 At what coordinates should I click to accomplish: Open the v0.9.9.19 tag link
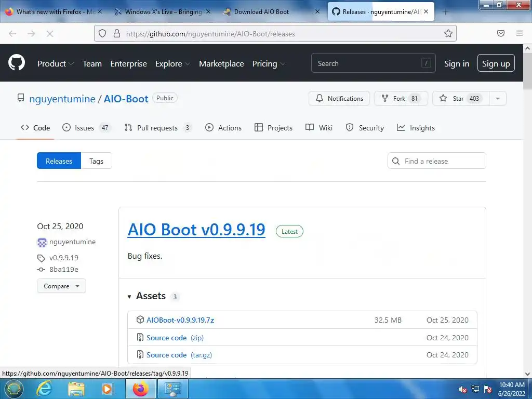point(64,258)
